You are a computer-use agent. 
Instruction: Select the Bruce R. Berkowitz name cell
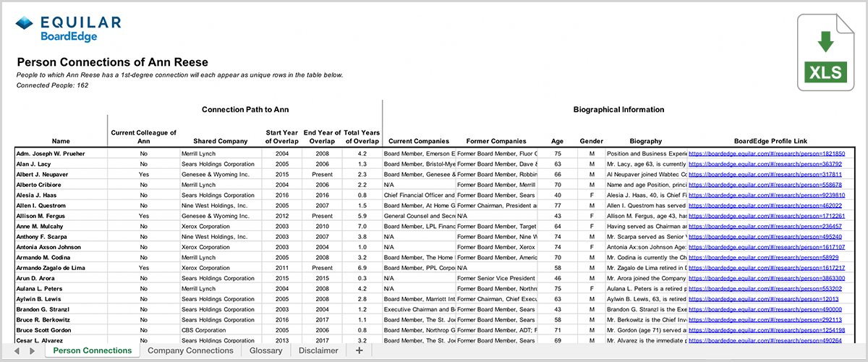[x=61, y=319]
